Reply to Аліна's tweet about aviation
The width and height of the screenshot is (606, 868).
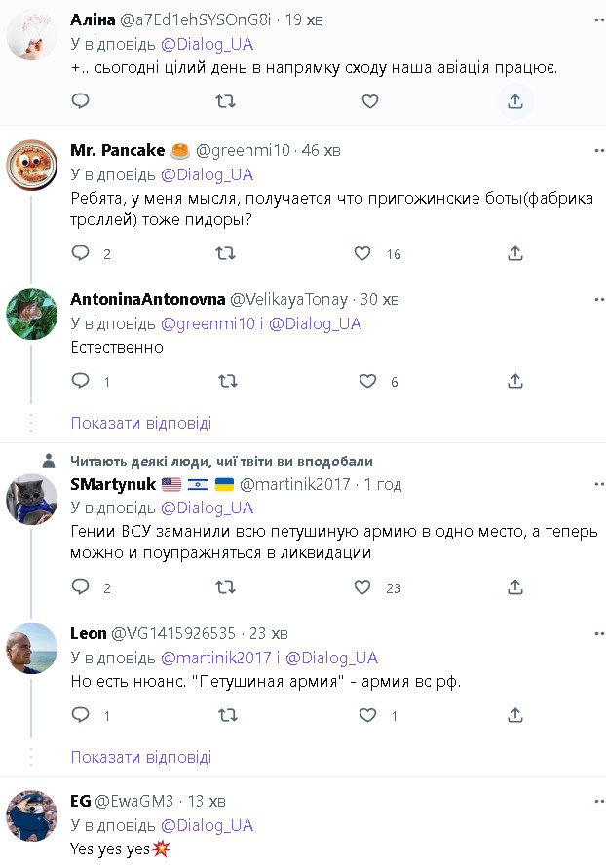pos(81,100)
